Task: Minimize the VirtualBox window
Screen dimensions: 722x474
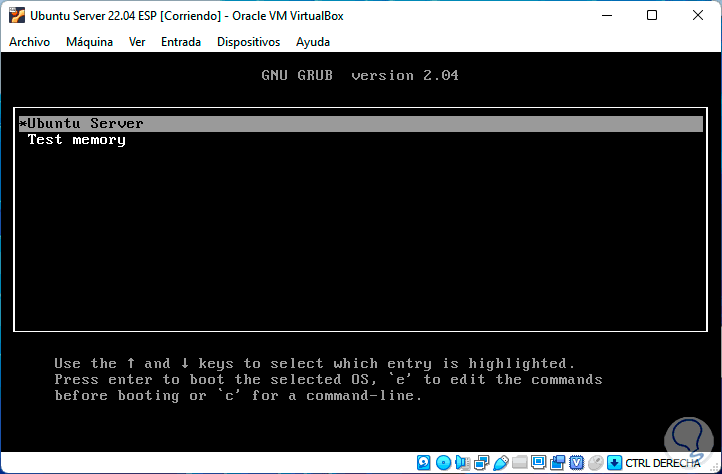Action: point(607,15)
